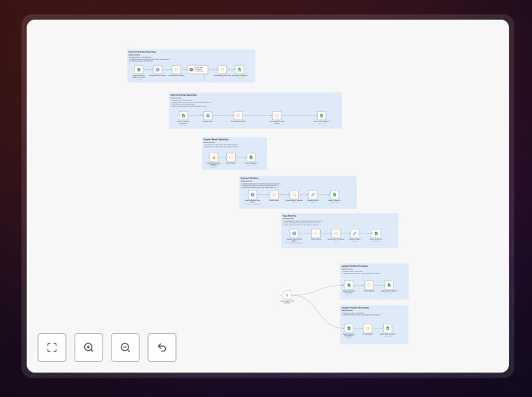
Task: Click the Keyword Ranking note title
Action: point(249,178)
